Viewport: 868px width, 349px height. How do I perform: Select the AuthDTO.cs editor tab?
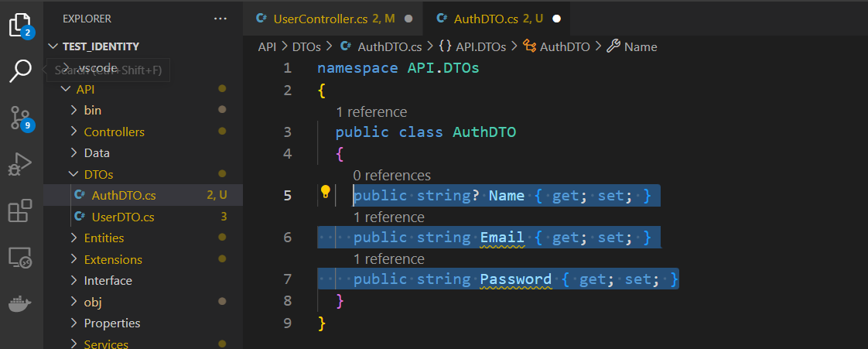click(497, 19)
